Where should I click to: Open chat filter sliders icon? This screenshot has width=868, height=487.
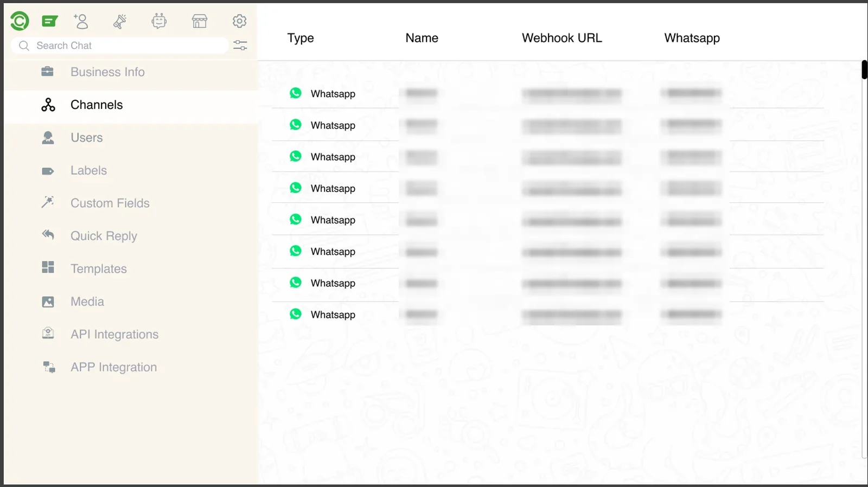pos(240,46)
